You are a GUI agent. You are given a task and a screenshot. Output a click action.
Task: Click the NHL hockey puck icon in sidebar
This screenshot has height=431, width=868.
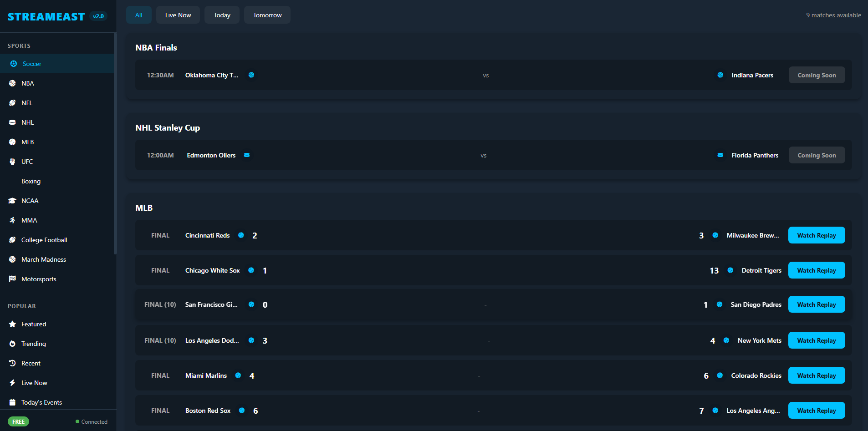click(x=12, y=122)
